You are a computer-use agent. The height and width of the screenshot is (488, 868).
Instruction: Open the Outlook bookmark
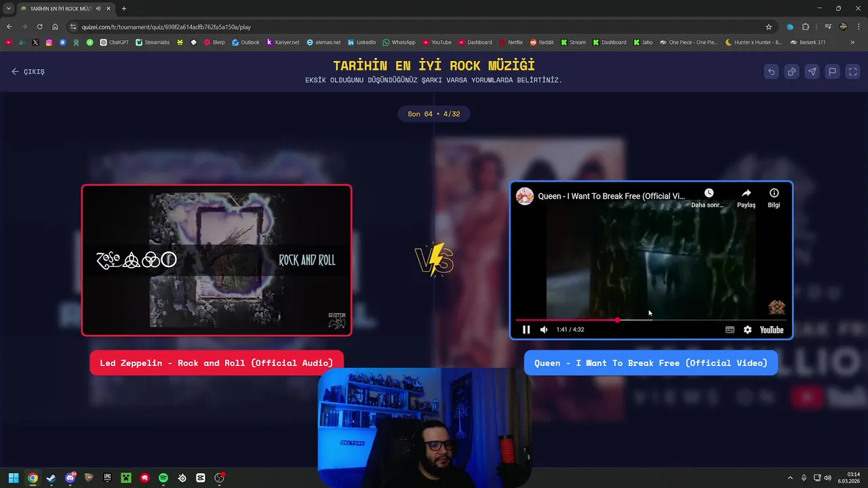click(x=245, y=42)
